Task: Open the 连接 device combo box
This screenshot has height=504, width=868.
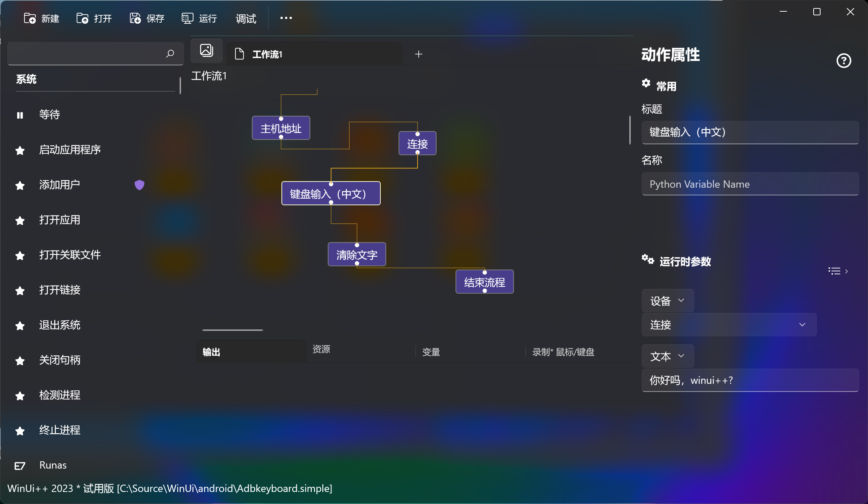Action: pos(729,325)
